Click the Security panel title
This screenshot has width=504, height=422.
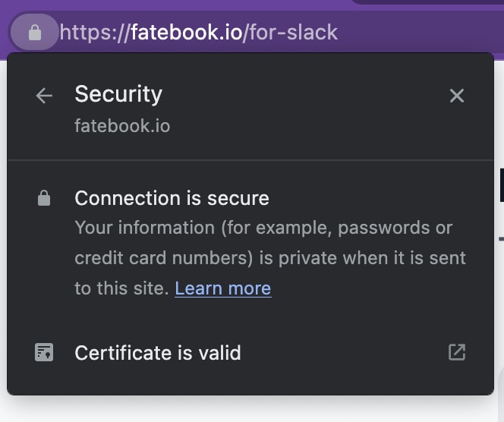click(118, 94)
